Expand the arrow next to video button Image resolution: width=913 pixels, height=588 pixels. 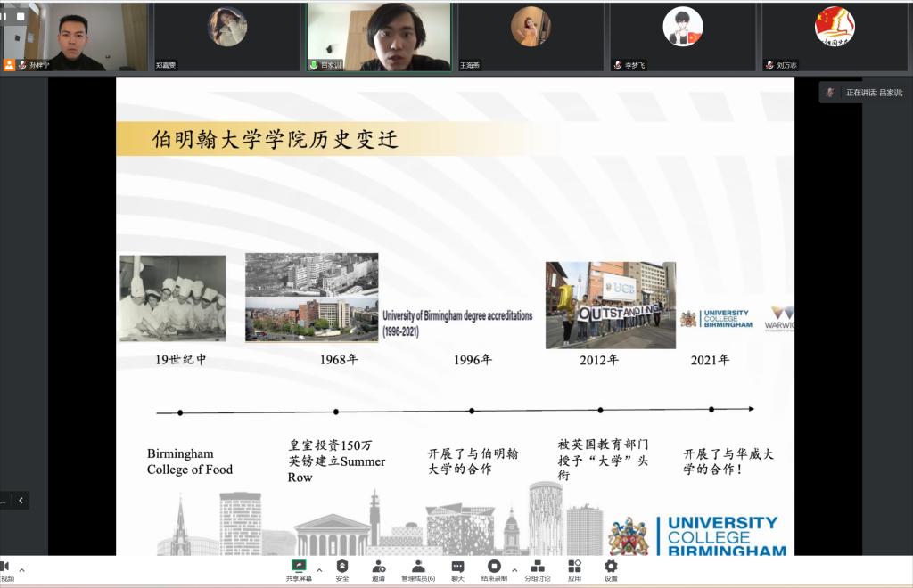[x=22, y=570]
